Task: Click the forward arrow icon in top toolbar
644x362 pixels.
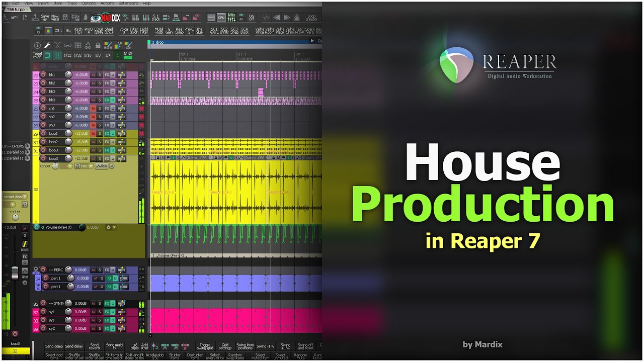Action: point(287,18)
